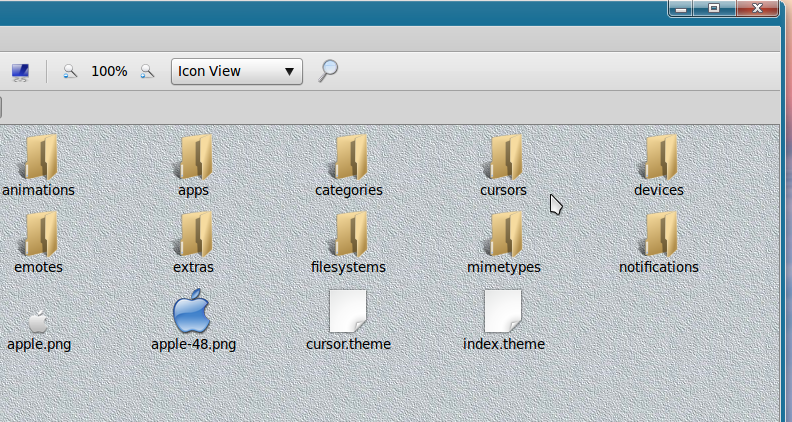Screen dimensions: 792x422
Task: Select the devices folder icon
Action: [x=659, y=157]
